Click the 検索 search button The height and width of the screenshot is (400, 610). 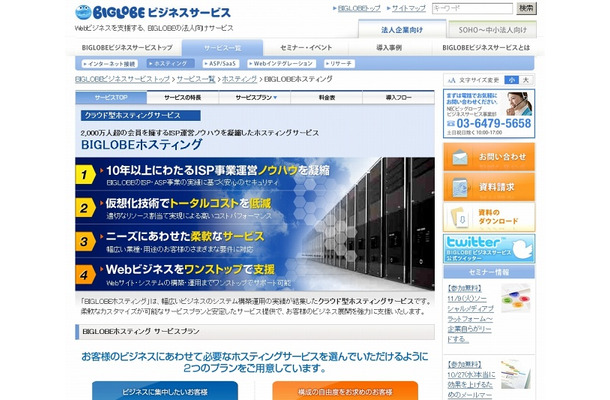(x=526, y=8)
